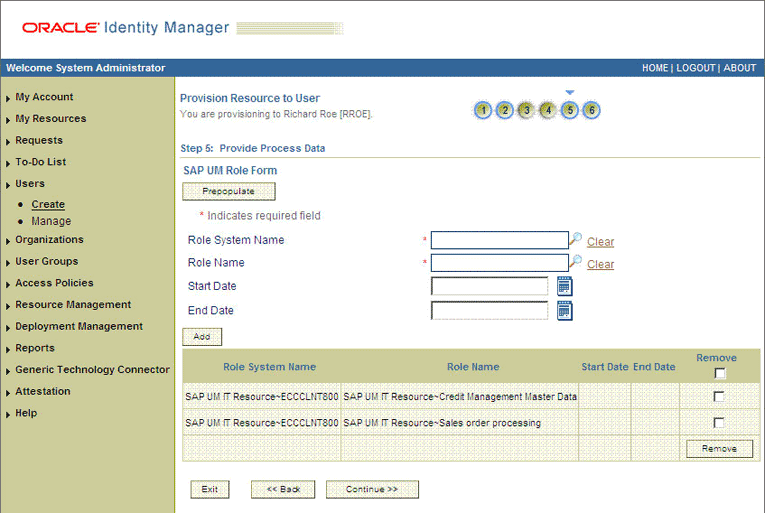Click the Add button
This screenshot has height=513, width=765.
coord(202,337)
